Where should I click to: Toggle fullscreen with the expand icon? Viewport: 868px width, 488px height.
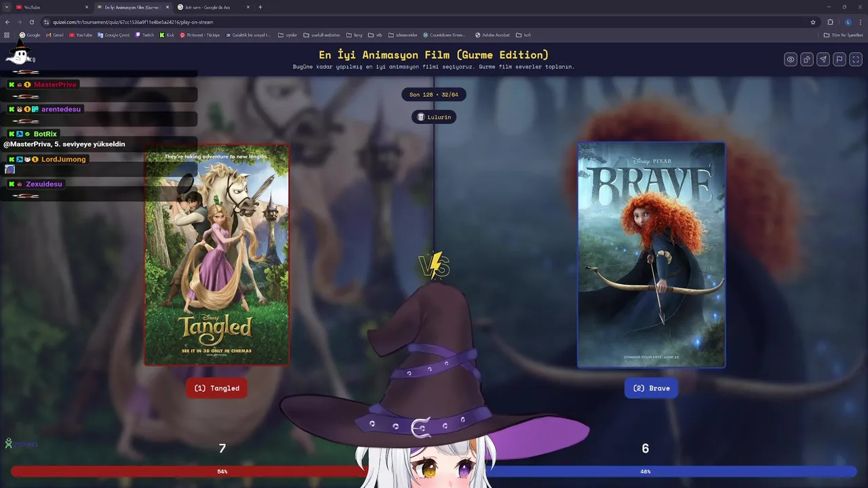856,60
